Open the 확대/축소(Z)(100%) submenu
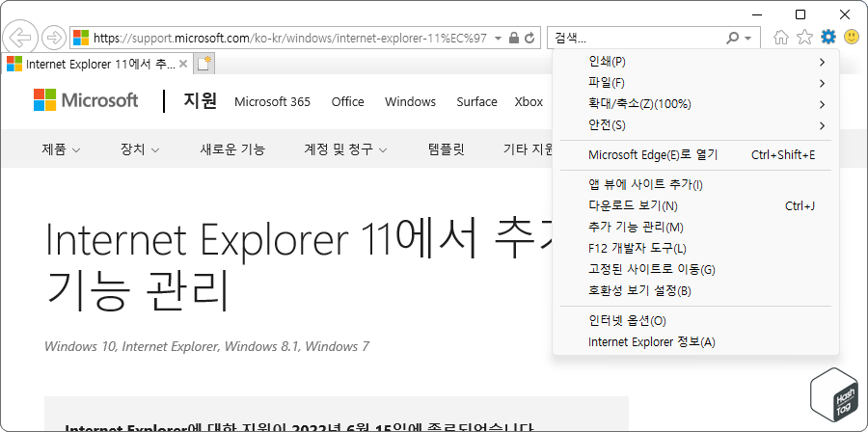Viewport: 868px width, 432px height. click(695, 104)
